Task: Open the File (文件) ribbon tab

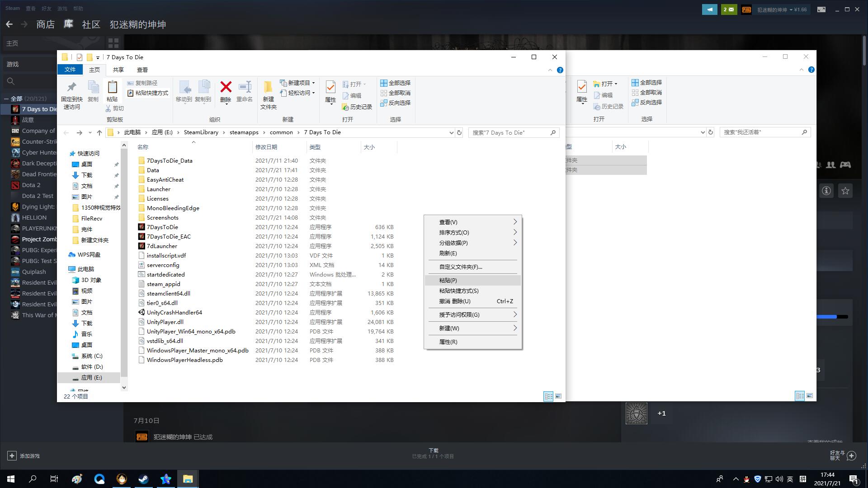Action: (70, 70)
